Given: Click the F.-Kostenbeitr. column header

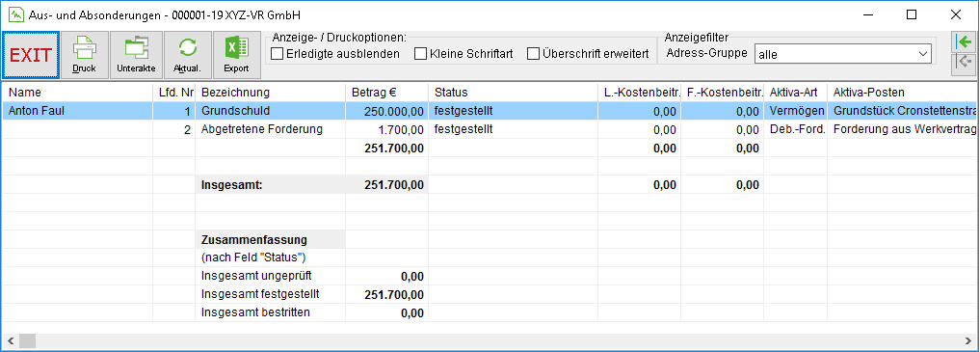Looking at the screenshot, I should click(723, 93).
